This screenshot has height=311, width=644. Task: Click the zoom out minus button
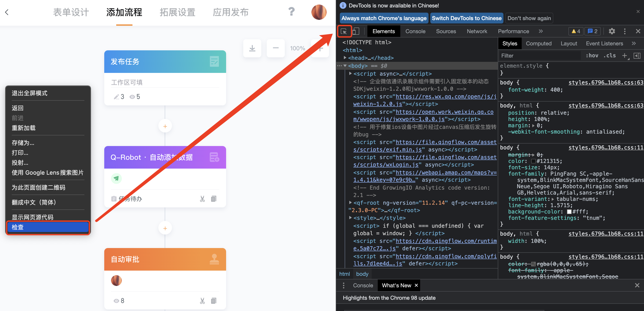click(276, 48)
